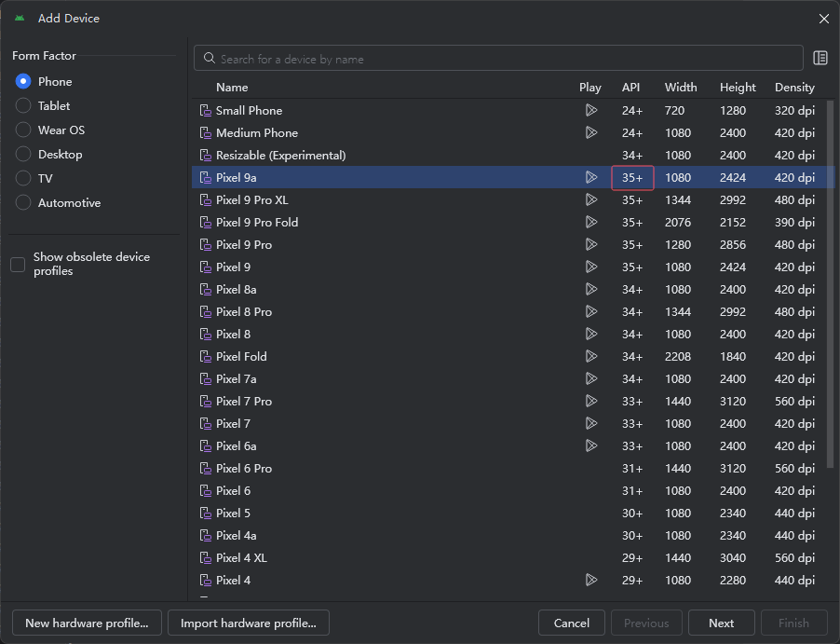Click the 320 dpi density of Small Phone
The image size is (840, 644).
tap(794, 111)
